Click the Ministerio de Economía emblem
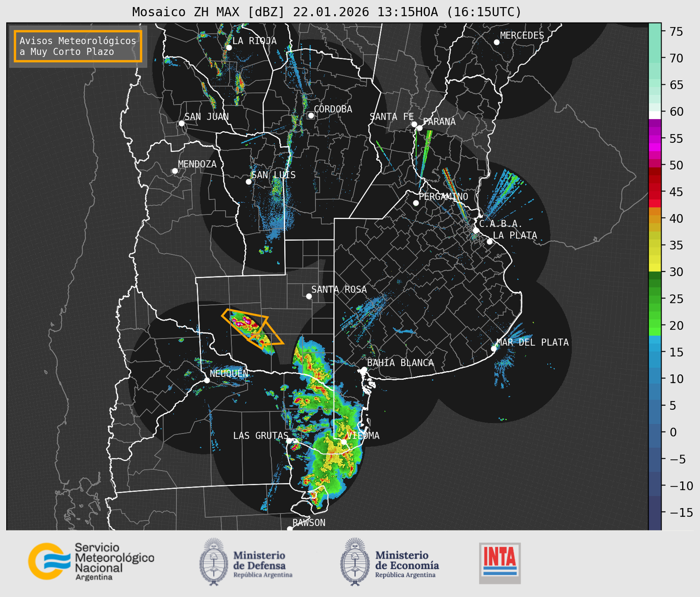 pos(355,562)
